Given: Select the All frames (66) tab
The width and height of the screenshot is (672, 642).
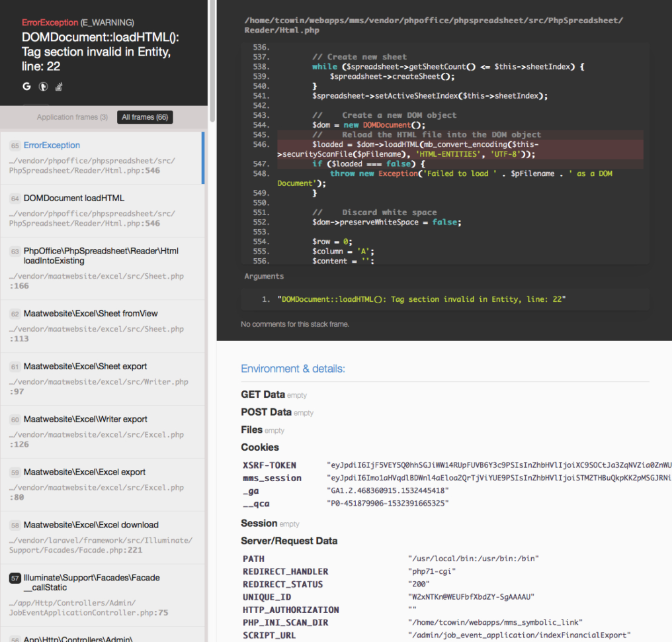Looking at the screenshot, I should (144, 116).
